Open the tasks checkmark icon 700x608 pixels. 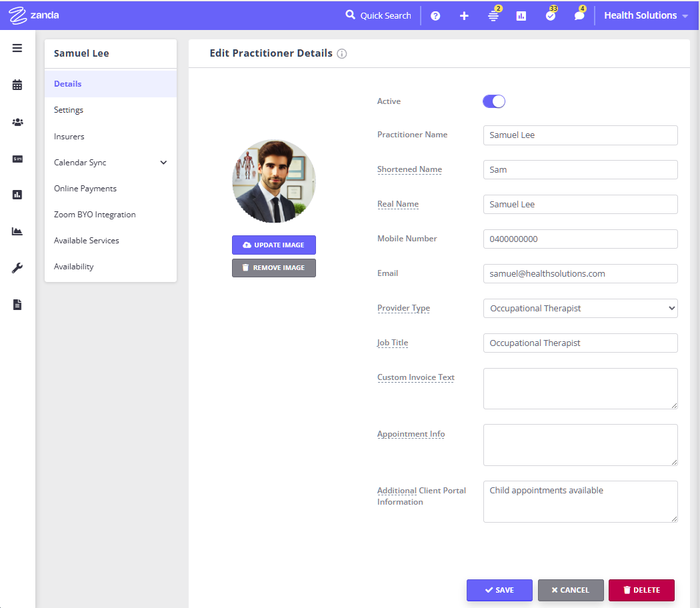550,16
